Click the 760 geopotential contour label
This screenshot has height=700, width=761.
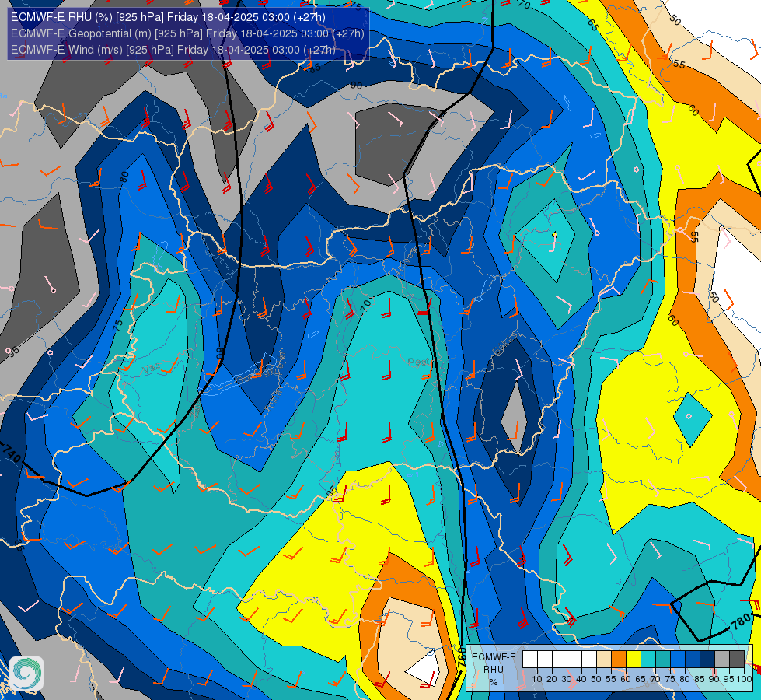(462, 656)
